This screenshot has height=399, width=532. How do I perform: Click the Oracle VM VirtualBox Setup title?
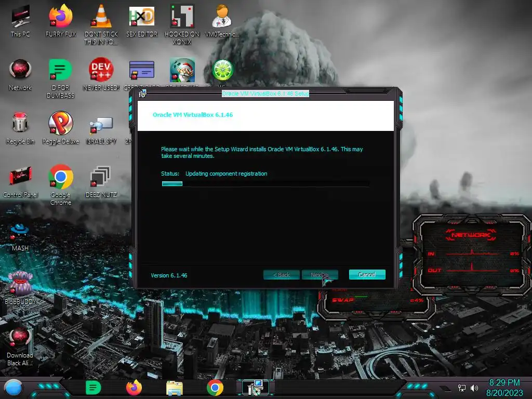coord(265,94)
